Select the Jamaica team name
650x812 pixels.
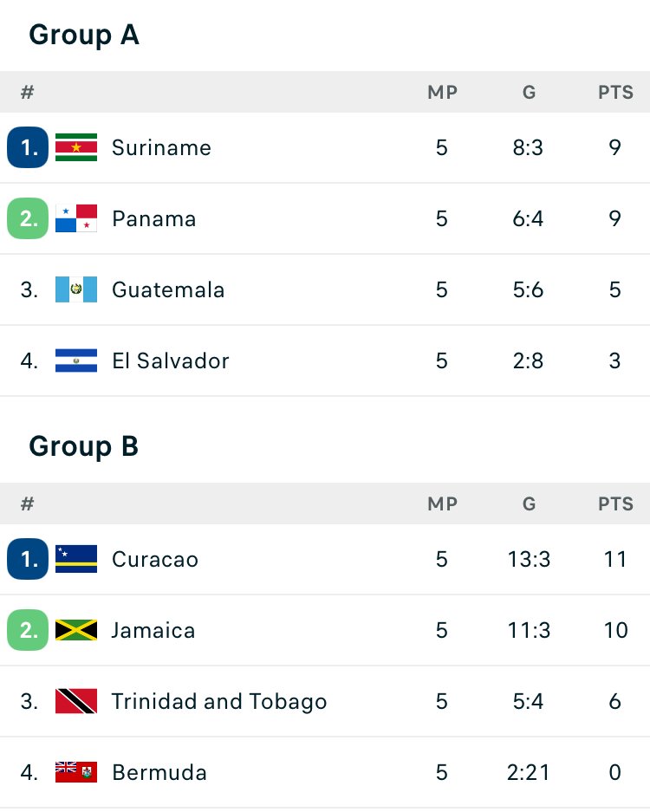tap(153, 630)
